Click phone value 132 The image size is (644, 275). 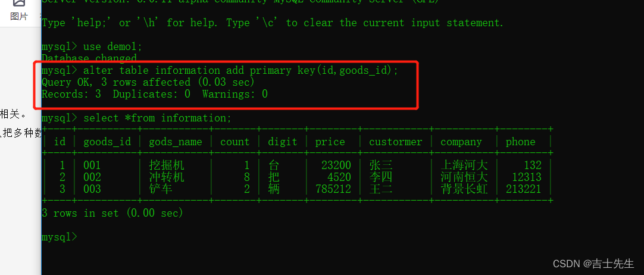pos(533,165)
